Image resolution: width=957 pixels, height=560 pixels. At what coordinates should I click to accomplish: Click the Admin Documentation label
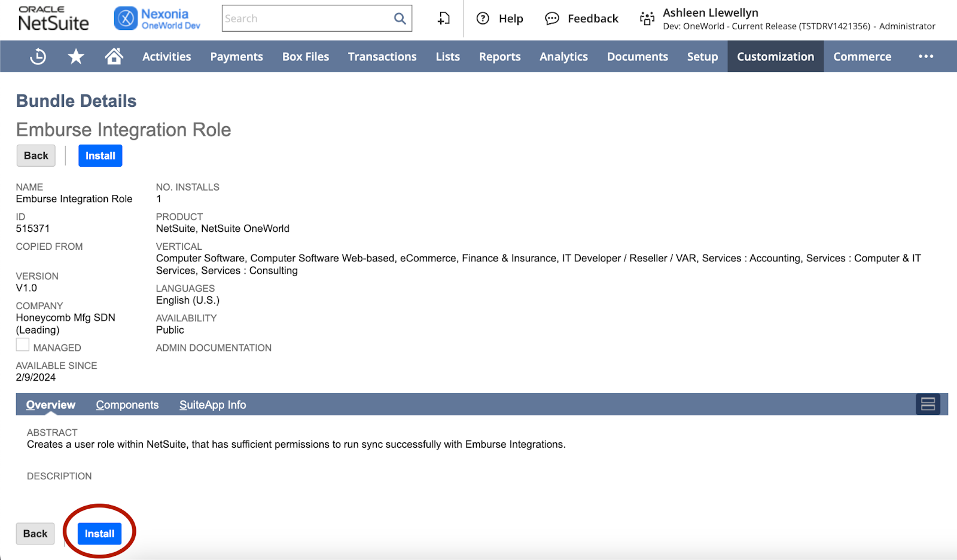coord(214,348)
